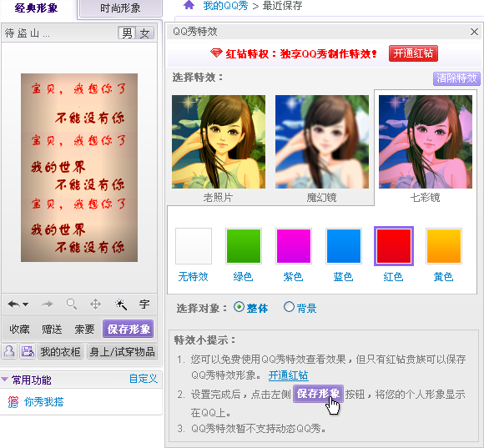
Task: Click the 字 text tool icon
Action: coord(144,305)
